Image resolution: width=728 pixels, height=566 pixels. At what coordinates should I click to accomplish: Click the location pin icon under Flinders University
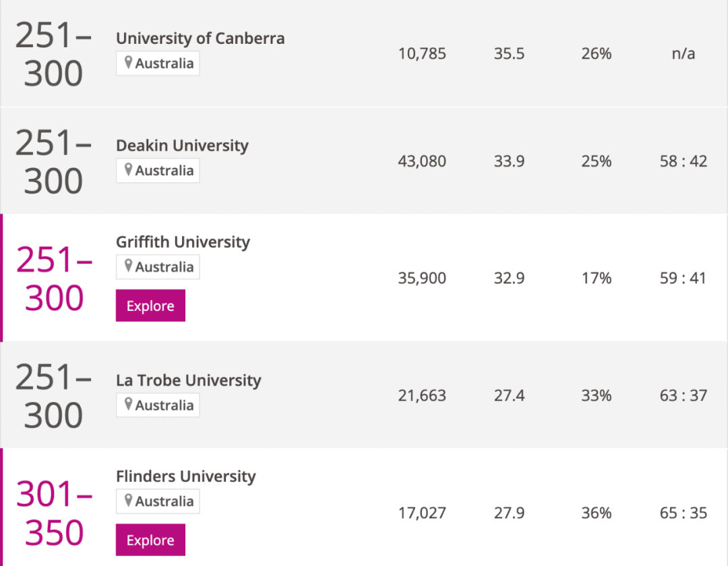(128, 501)
